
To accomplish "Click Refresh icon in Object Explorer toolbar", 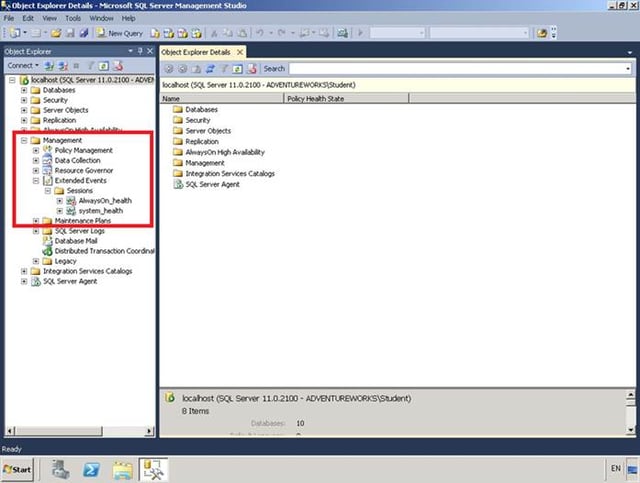I will point(104,66).
